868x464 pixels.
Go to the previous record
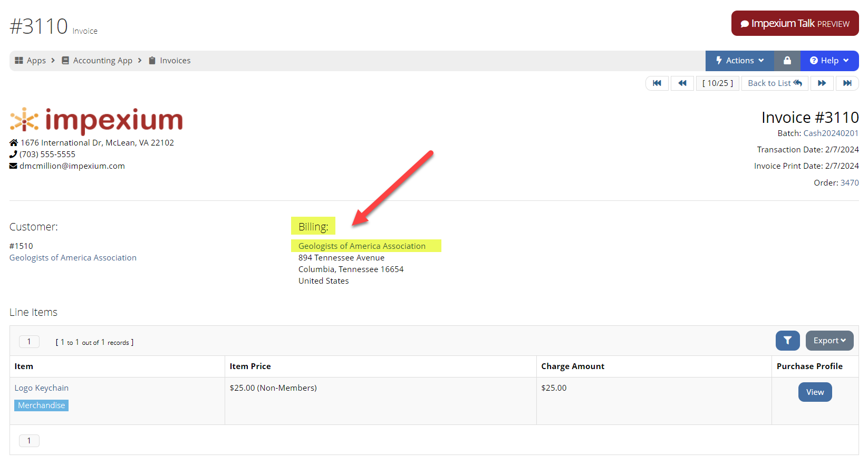click(x=682, y=83)
